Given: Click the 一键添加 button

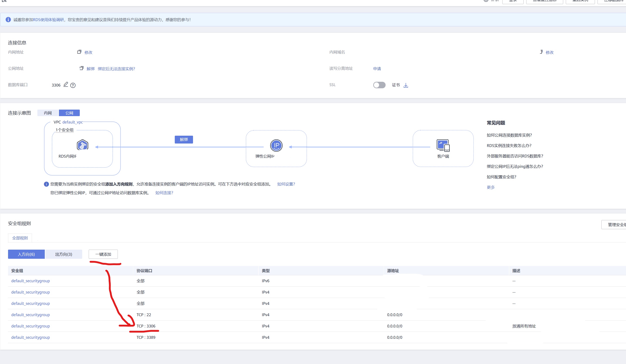Looking at the screenshot, I should click(103, 254).
